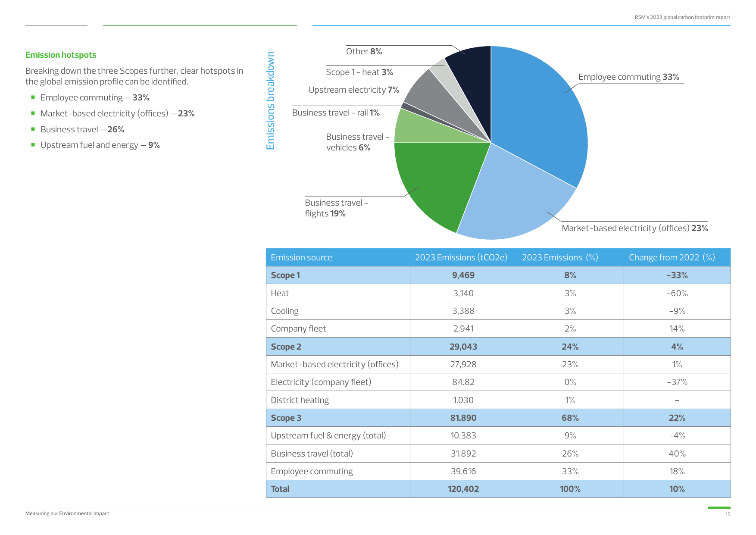756x535 pixels.
Task: Select the 'District heating' row label
Action: coord(300,400)
